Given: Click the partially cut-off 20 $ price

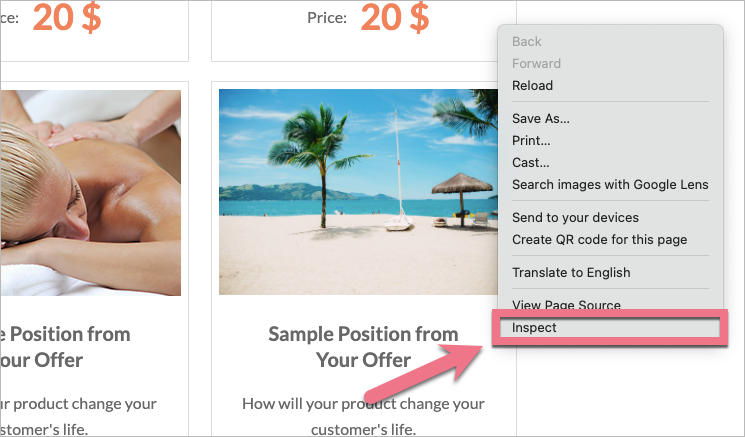Looking at the screenshot, I should 67,18.
